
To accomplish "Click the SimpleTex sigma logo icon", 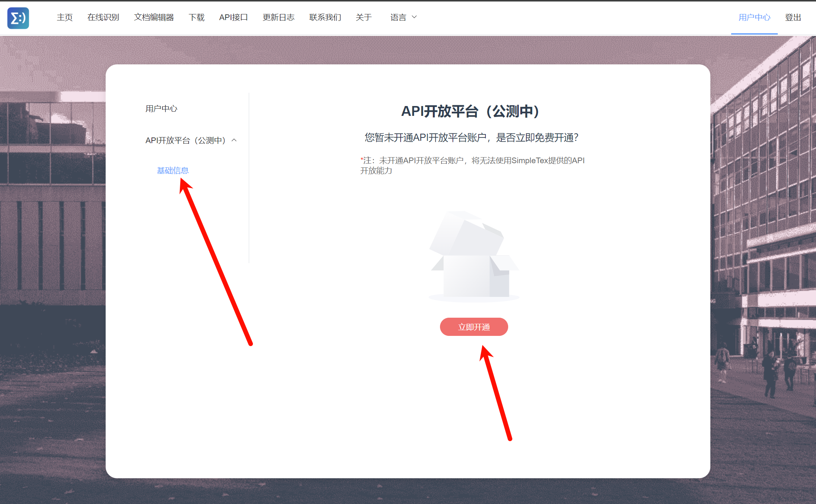I will (18, 18).
